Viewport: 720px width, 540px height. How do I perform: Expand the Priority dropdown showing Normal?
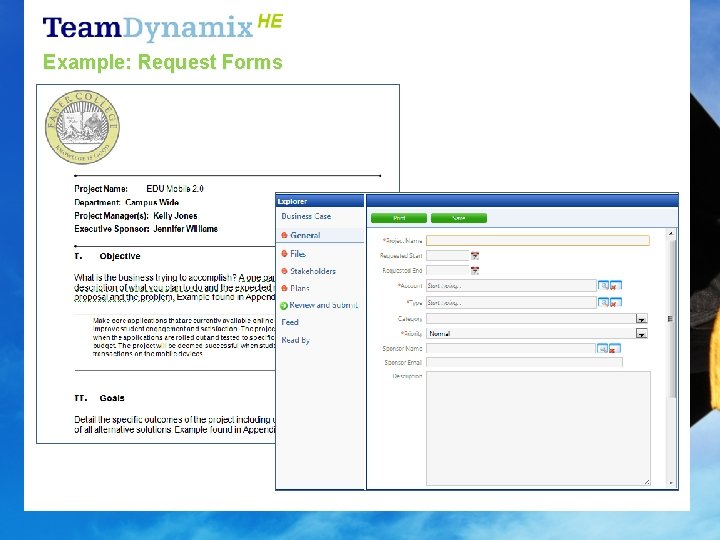(641, 333)
